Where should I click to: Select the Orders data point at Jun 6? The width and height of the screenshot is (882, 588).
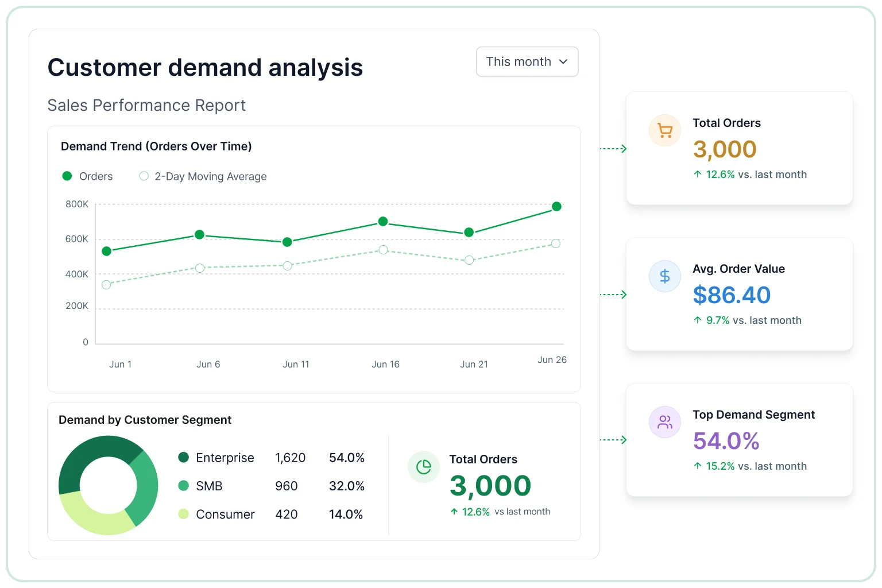[200, 234]
